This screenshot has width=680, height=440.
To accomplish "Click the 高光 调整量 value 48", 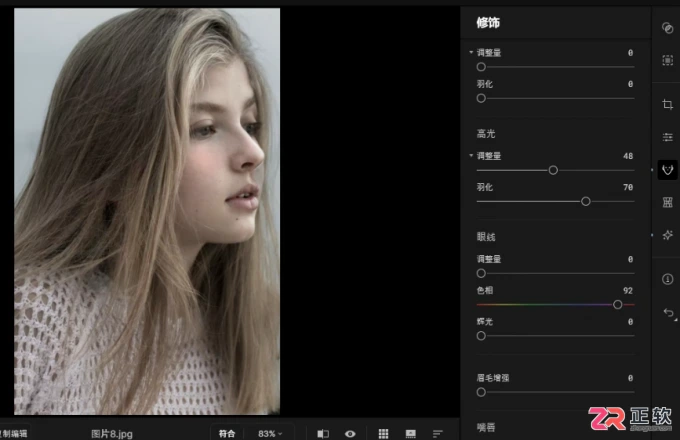I will [x=628, y=156].
